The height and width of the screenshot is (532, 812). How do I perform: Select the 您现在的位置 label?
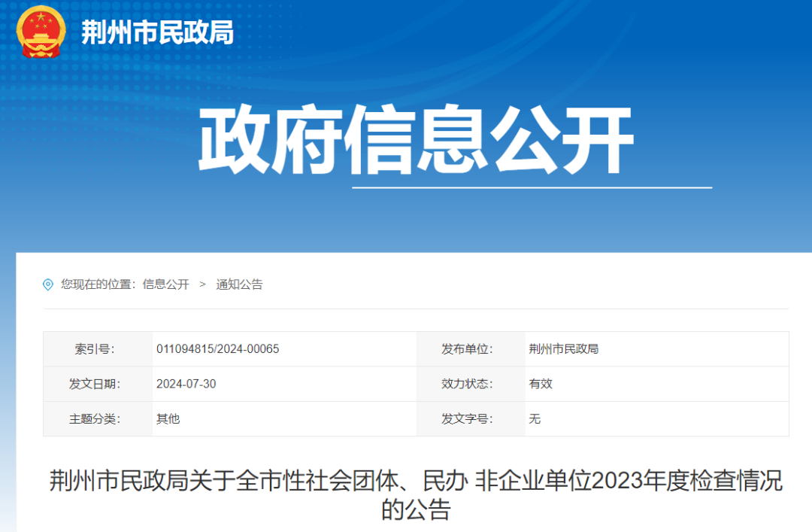pyautogui.click(x=98, y=284)
